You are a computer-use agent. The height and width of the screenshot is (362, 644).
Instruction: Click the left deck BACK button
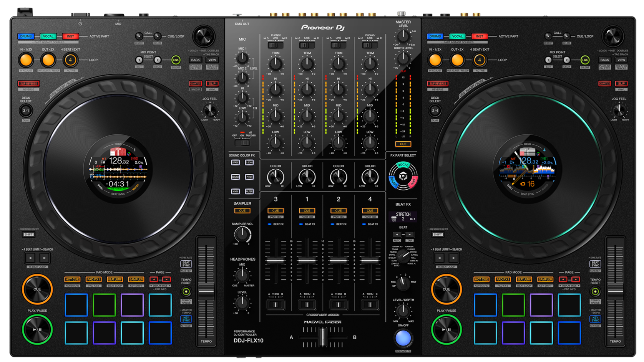click(195, 60)
